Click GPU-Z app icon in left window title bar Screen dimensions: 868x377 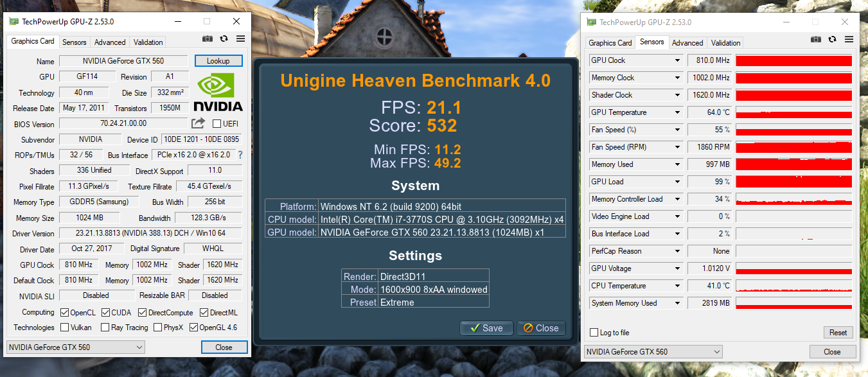click(13, 21)
